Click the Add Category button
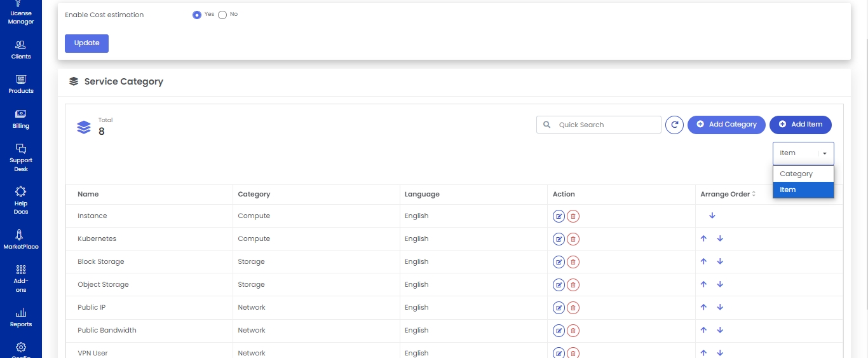This screenshot has height=358, width=868. pos(726,125)
